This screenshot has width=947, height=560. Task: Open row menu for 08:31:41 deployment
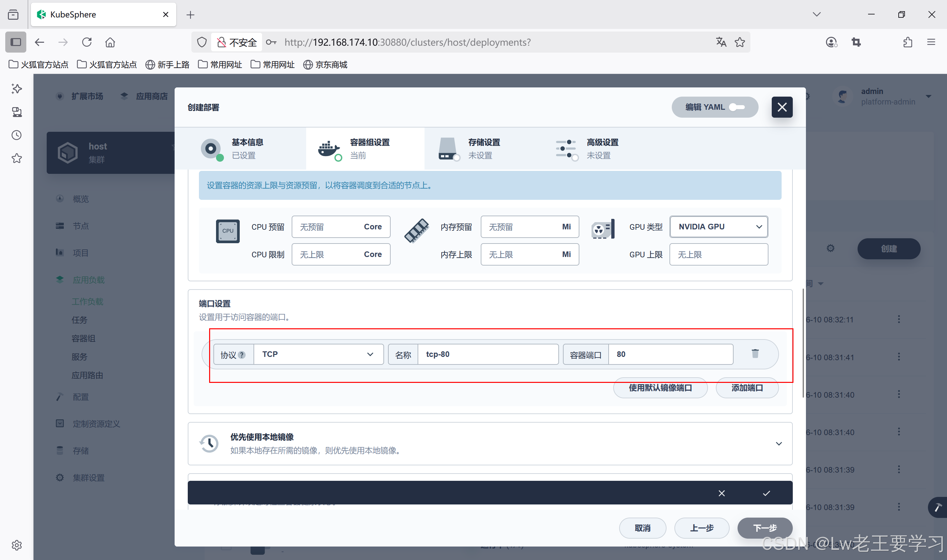pos(899,357)
